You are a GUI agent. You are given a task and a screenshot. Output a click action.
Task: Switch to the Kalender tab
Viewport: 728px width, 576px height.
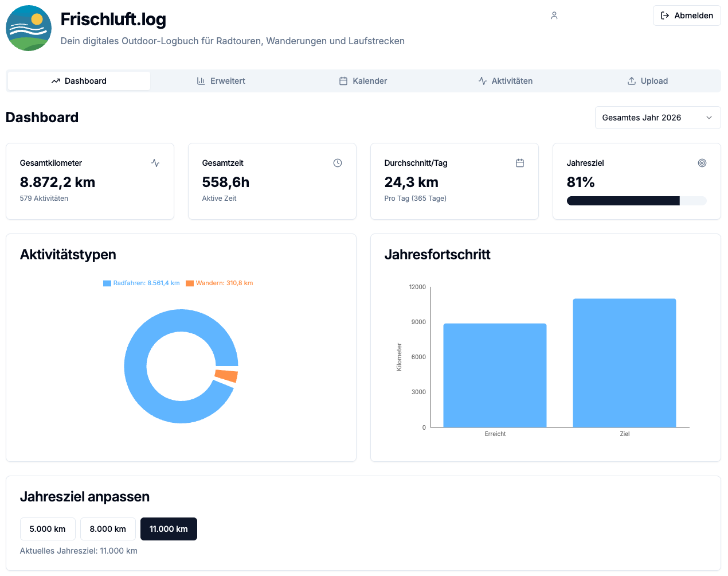pyautogui.click(x=363, y=81)
